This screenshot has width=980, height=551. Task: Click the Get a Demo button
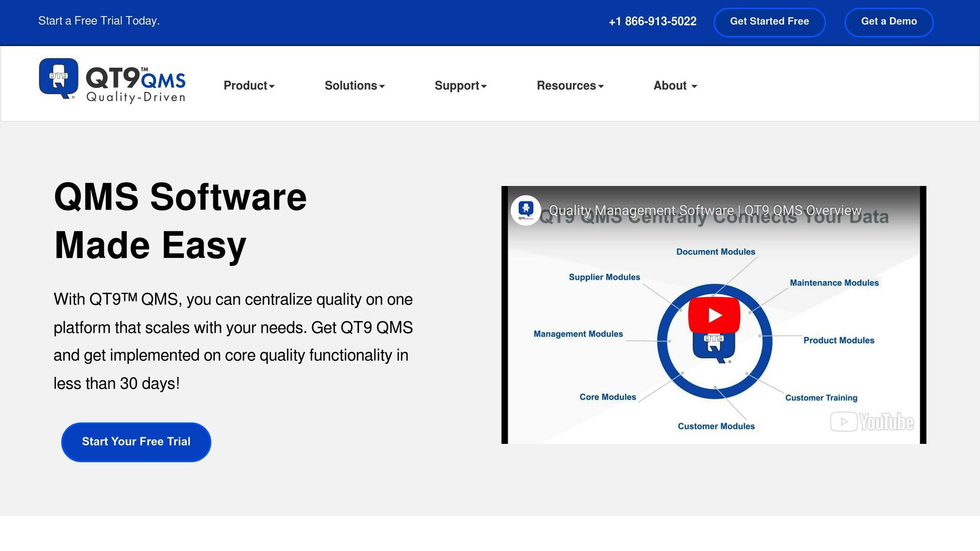click(889, 22)
